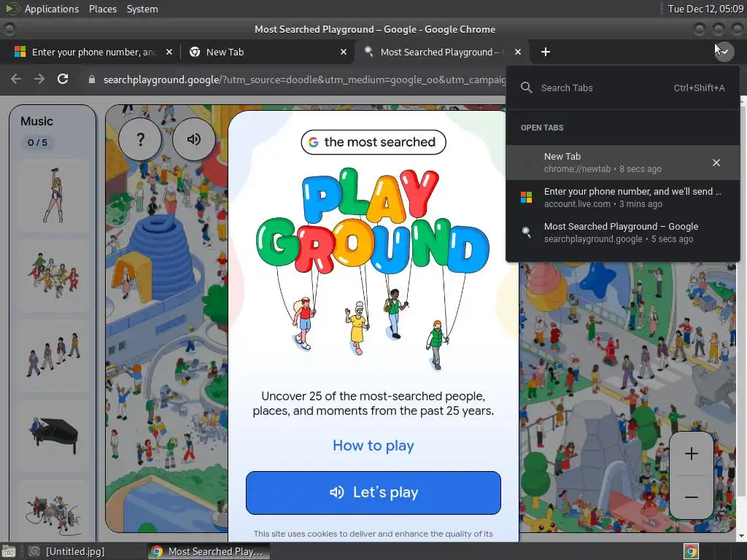This screenshot has height=560, width=747.
Task: Click the Microsoft logo in open tabs list
Action: pos(527,197)
